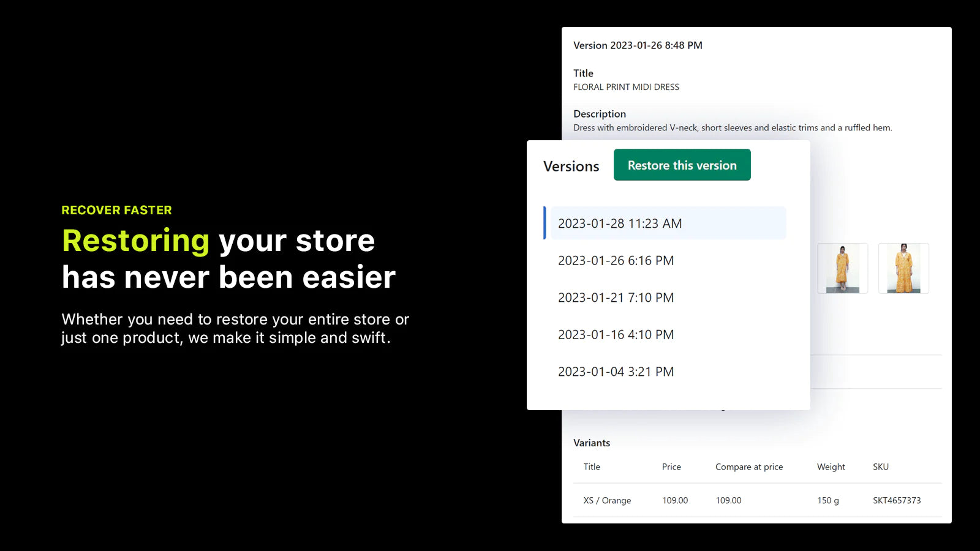Screen dimensions: 980x551
Task: Click the Variants section heading
Action: point(591,442)
